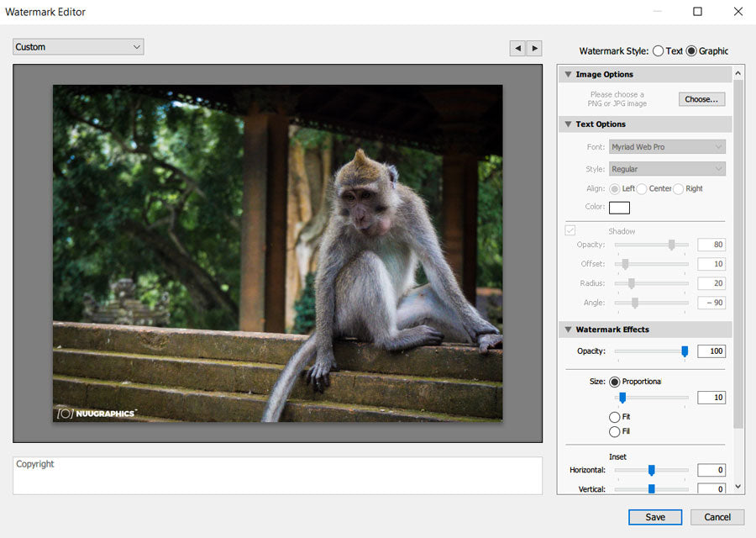Adjust the Watermark Effects Opacity slider
This screenshot has height=538, width=756.
(x=685, y=351)
